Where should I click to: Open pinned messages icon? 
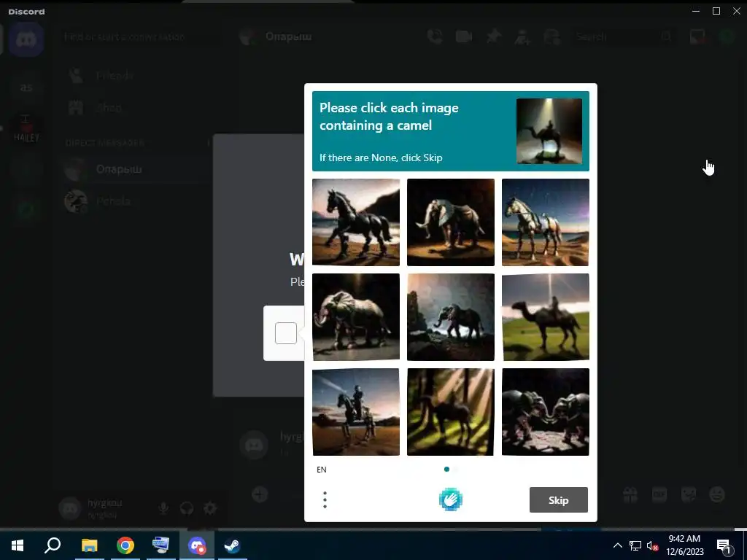(x=494, y=36)
